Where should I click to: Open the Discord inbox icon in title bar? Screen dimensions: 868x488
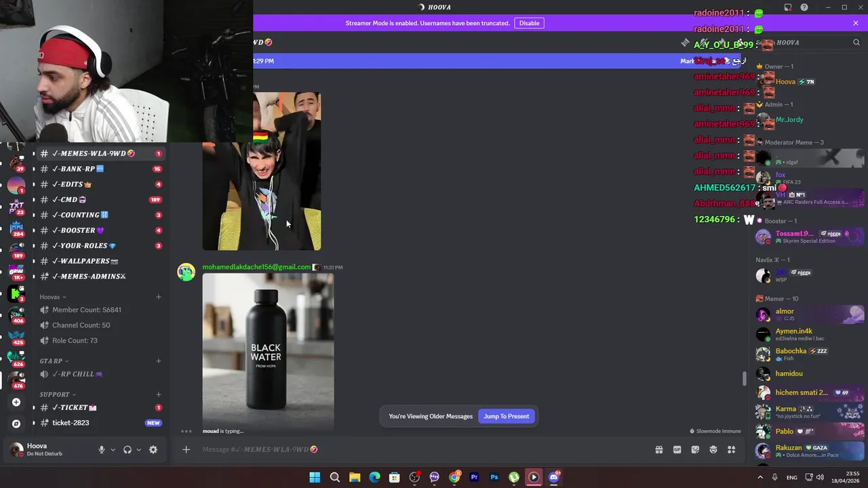tap(788, 7)
